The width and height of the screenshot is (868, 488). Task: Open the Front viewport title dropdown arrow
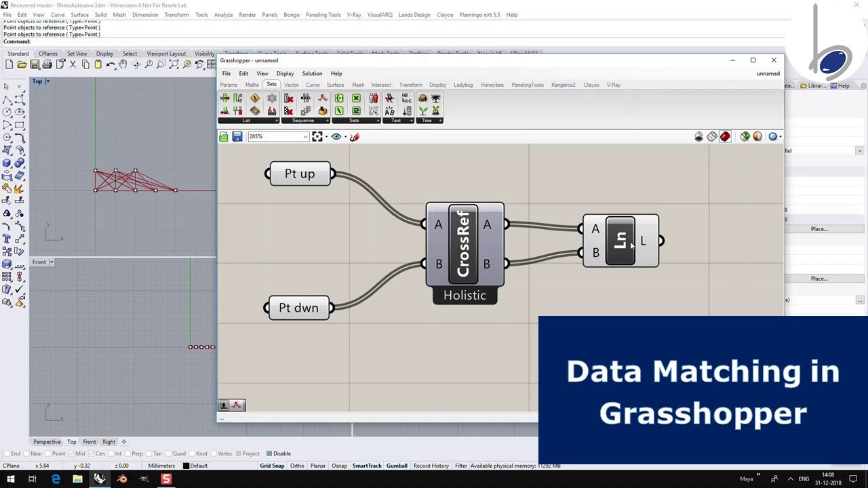(x=51, y=262)
